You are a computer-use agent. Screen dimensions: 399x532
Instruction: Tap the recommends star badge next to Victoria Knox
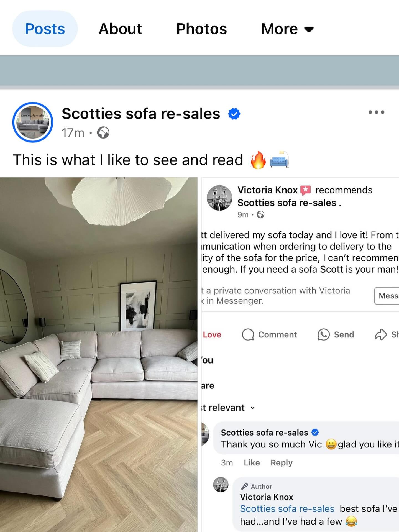click(306, 190)
